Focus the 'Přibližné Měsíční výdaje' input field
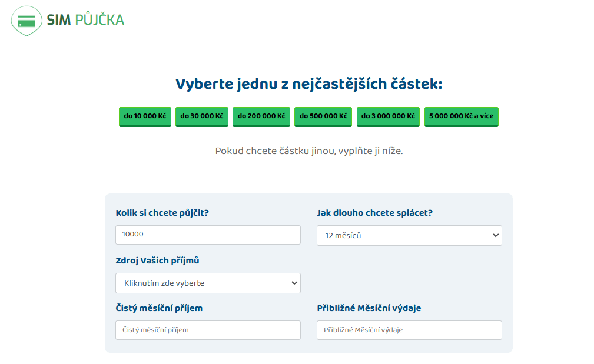This screenshot has width=594, height=364. 409,330
